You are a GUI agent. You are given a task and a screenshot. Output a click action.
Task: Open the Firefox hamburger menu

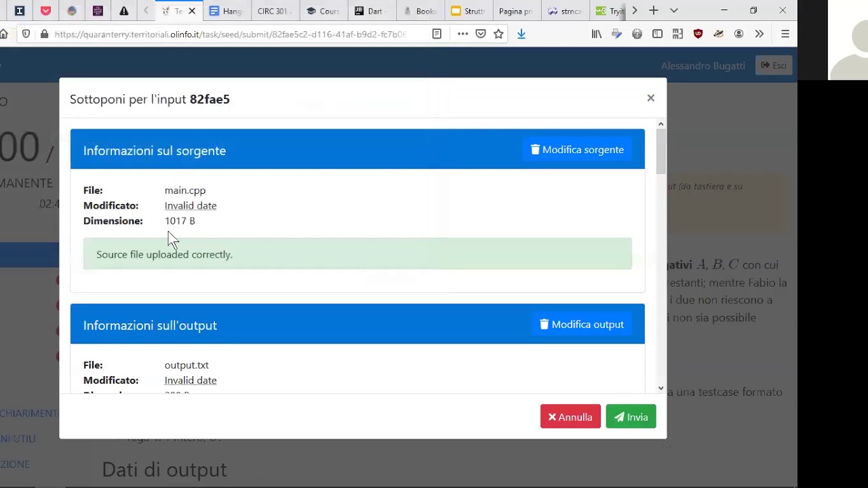pos(785,34)
